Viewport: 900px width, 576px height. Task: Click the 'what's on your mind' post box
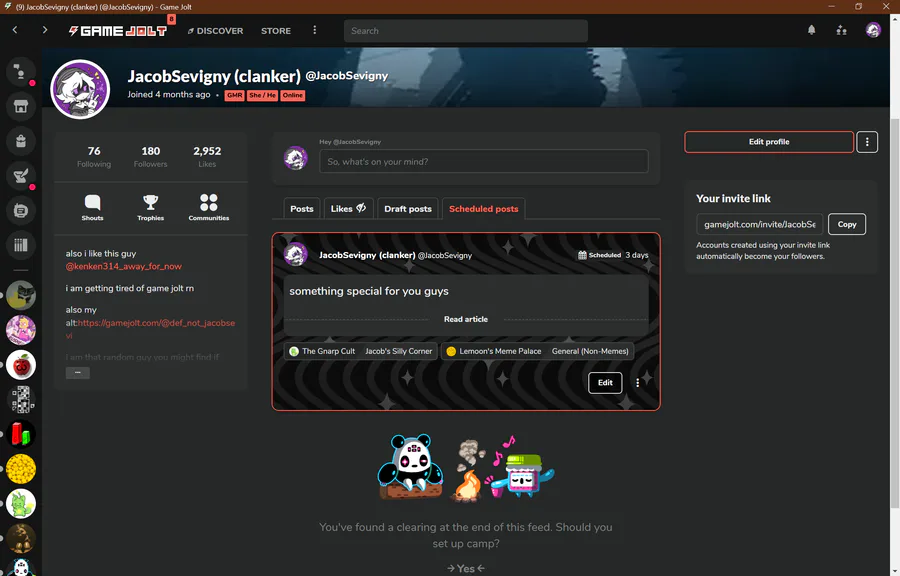(x=484, y=161)
